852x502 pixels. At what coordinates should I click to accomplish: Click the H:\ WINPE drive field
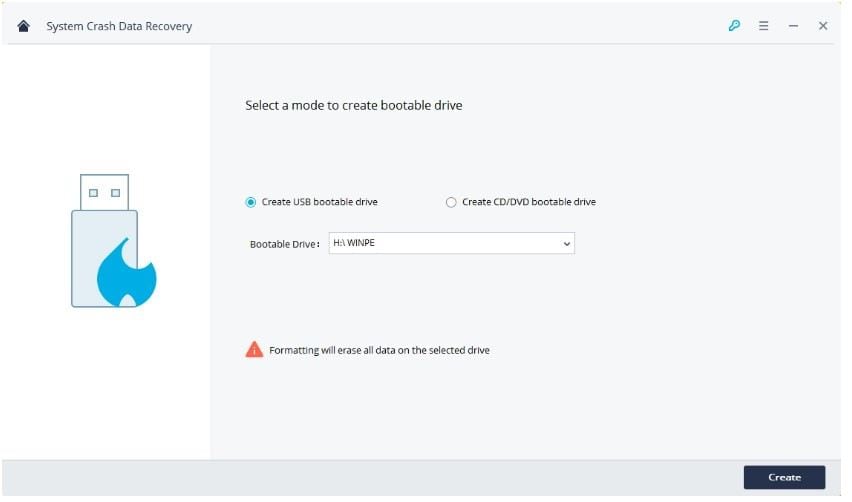(452, 243)
